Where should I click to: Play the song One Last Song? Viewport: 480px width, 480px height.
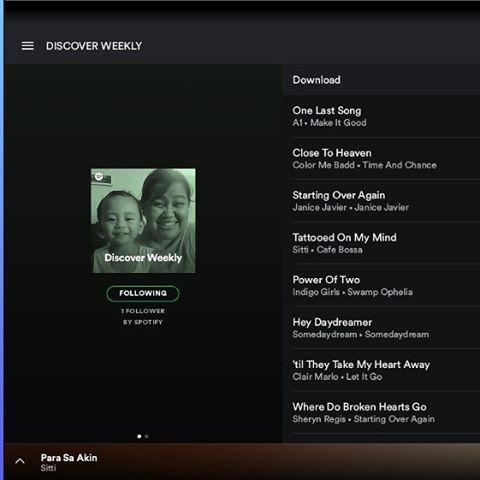pos(381,116)
